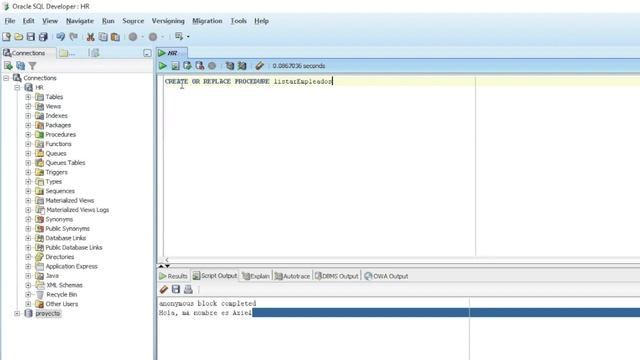Switch to the OWA Output tab
Viewport: 640px width, 360px height.
click(386, 276)
